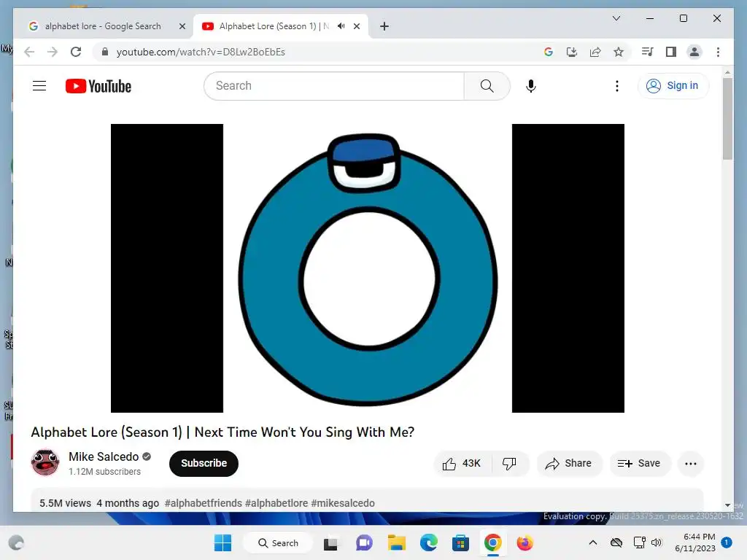
Task: Open Microsoft Store from taskbar
Action: [460, 542]
